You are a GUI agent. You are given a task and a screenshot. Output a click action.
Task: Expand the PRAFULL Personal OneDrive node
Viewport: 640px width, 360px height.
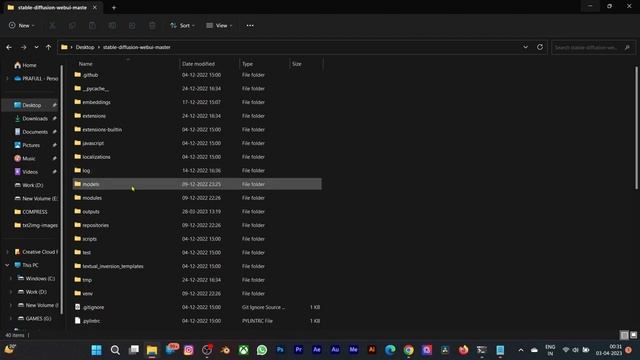[x=7, y=78]
